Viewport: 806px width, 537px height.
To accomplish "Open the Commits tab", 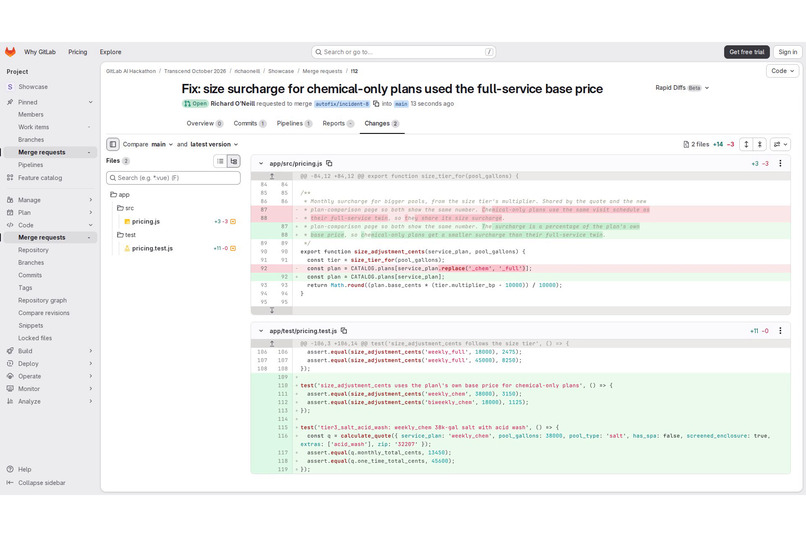I will pos(250,123).
